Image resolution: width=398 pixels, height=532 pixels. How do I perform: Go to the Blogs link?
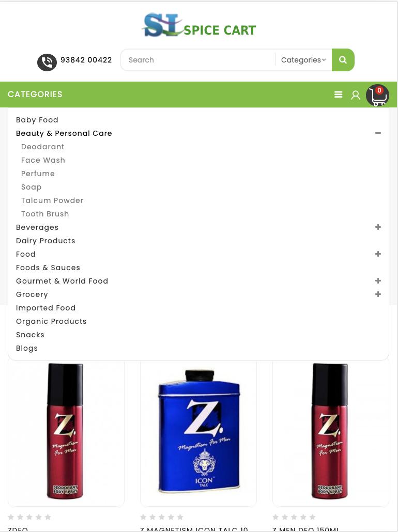click(x=27, y=349)
